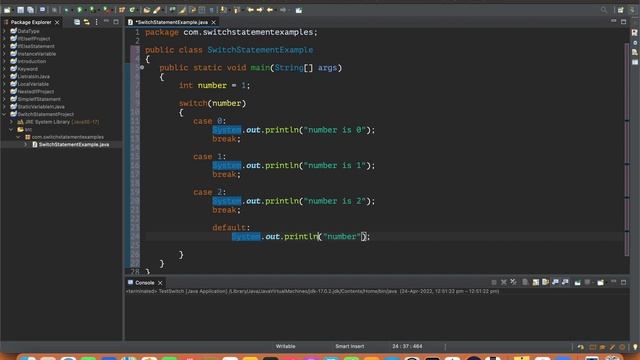Select SwitchStatementExample.java editor tab
Image resolution: width=640 pixels, height=360 pixels.
point(171,22)
